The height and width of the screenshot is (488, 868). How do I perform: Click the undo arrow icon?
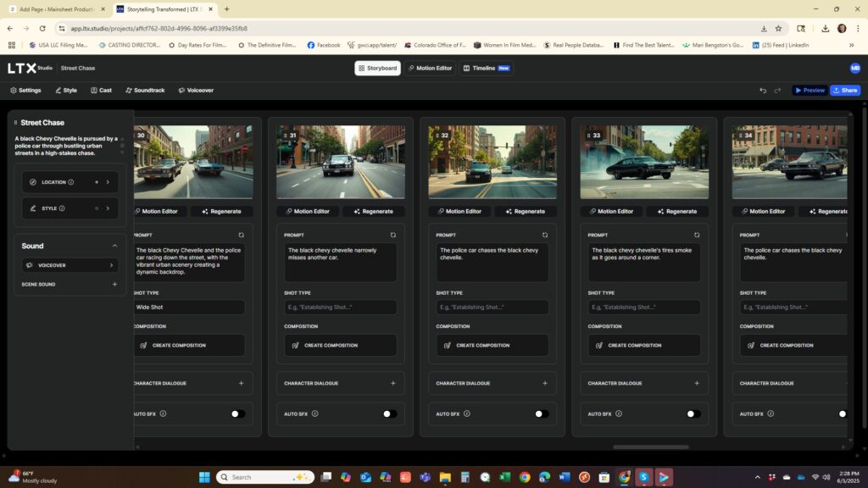[763, 91]
